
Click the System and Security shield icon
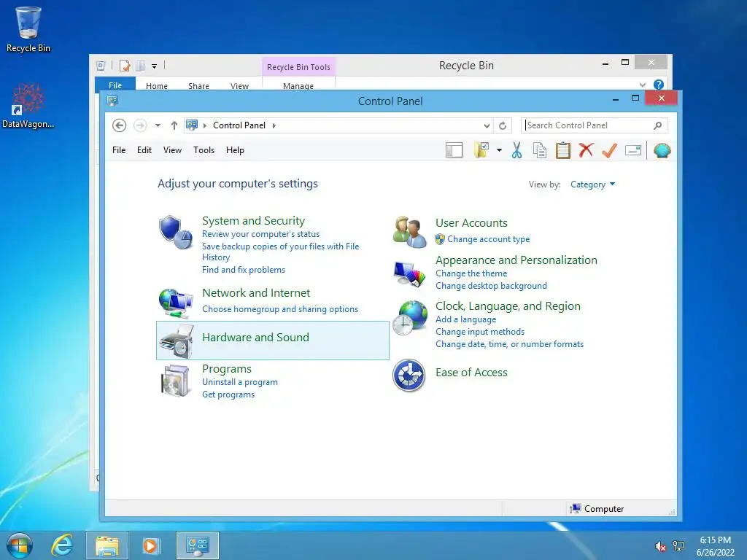pos(175,232)
